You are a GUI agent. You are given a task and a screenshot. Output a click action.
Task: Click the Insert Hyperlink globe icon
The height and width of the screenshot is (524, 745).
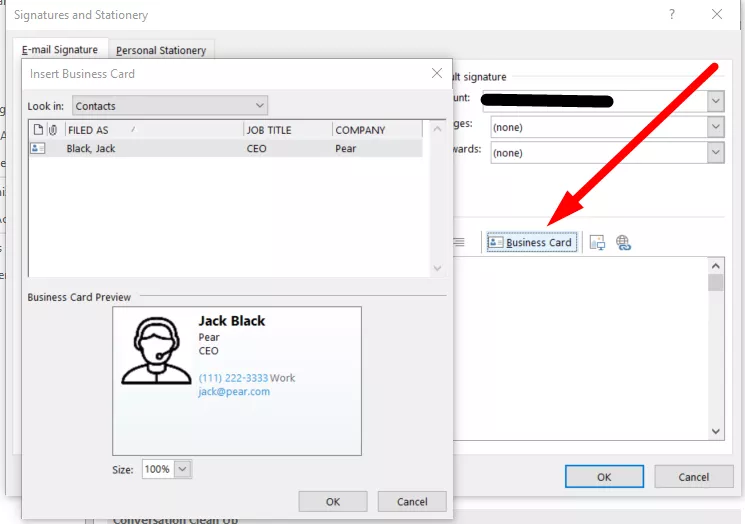pyautogui.click(x=623, y=242)
